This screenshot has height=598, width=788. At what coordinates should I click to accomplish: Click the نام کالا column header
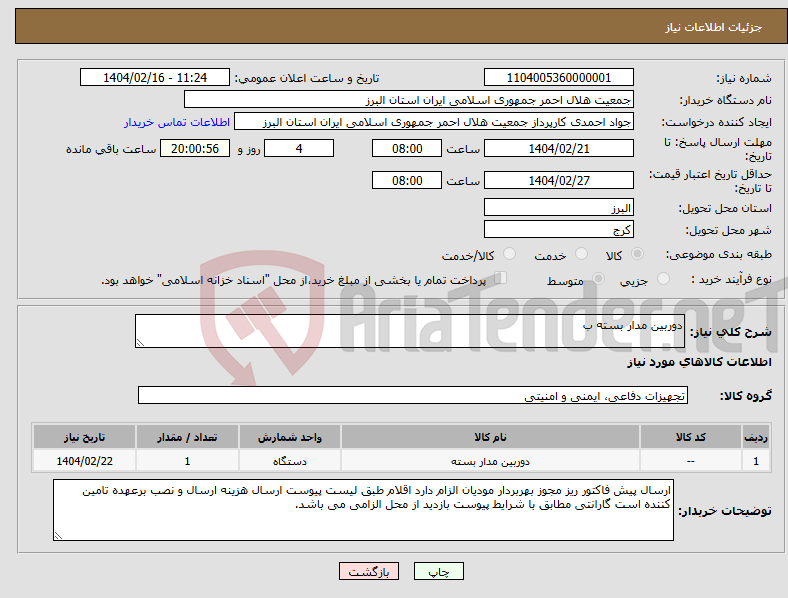pos(490,437)
